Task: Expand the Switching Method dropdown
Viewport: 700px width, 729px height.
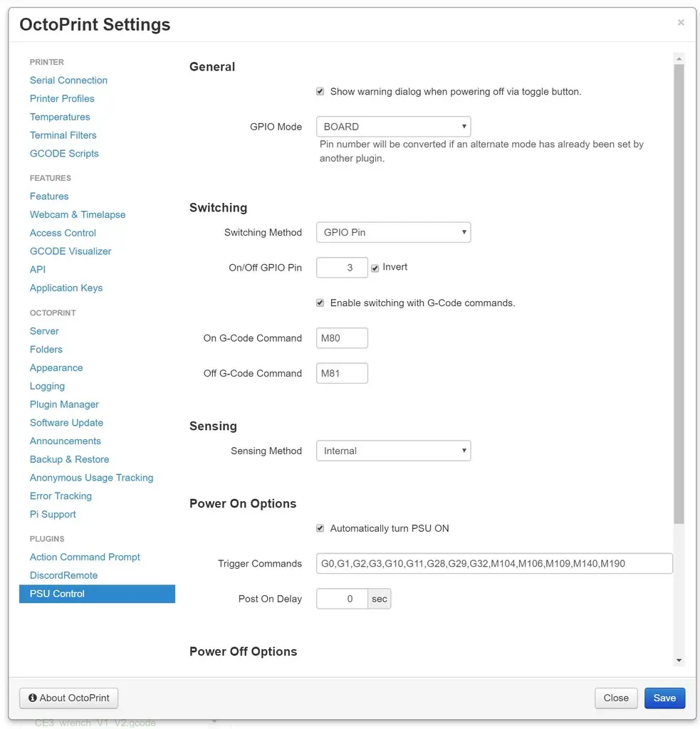Action: 394,233
